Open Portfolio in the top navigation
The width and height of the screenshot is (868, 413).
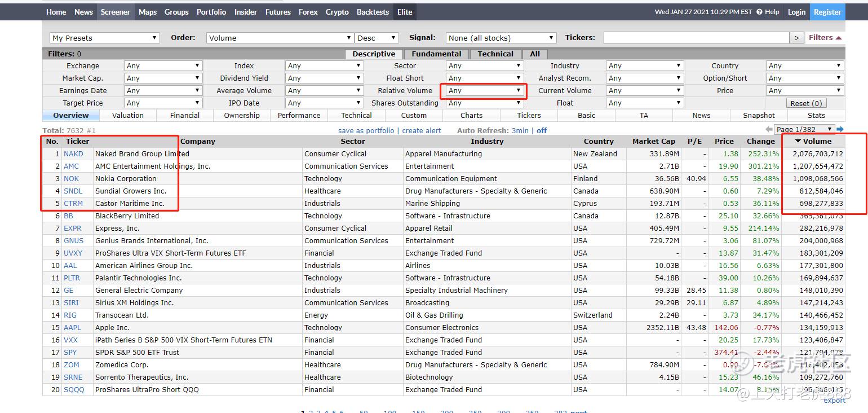pyautogui.click(x=211, y=12)
